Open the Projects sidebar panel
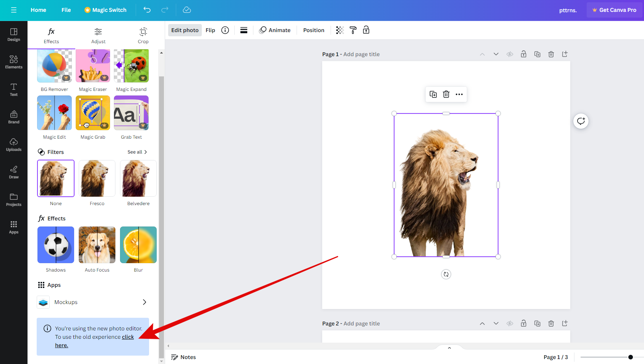The width and height of the screenshot is (644, 364). pos(14,199)
